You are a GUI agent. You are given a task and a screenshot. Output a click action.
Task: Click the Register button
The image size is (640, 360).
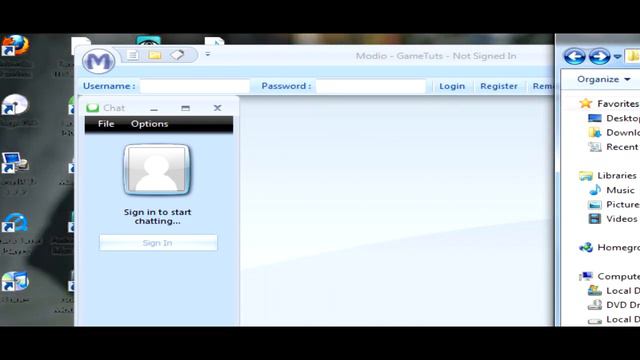(x=499, y=86)
